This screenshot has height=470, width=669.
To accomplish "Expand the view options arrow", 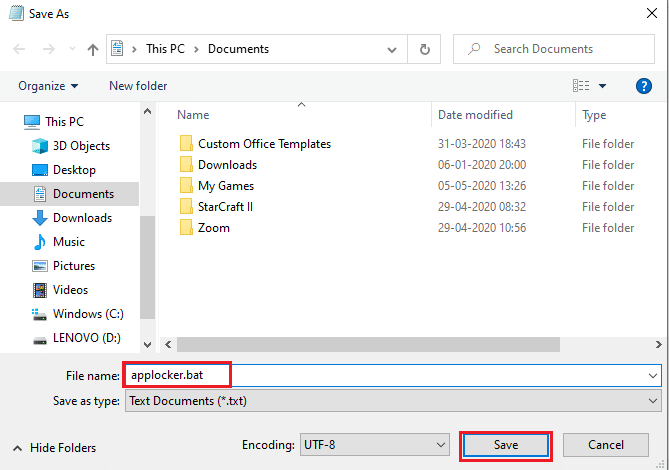I will (602, 86).
